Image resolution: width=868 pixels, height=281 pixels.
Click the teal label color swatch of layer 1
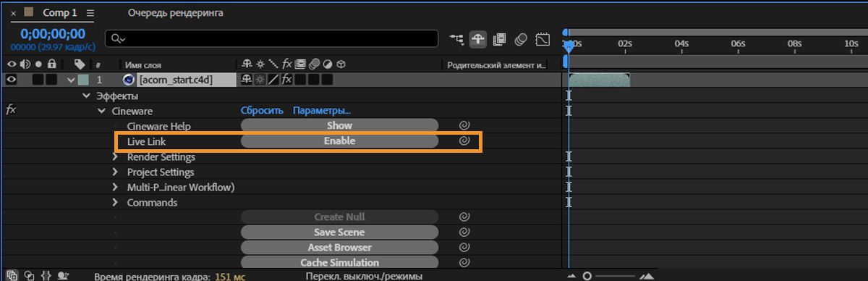[83, 80]
